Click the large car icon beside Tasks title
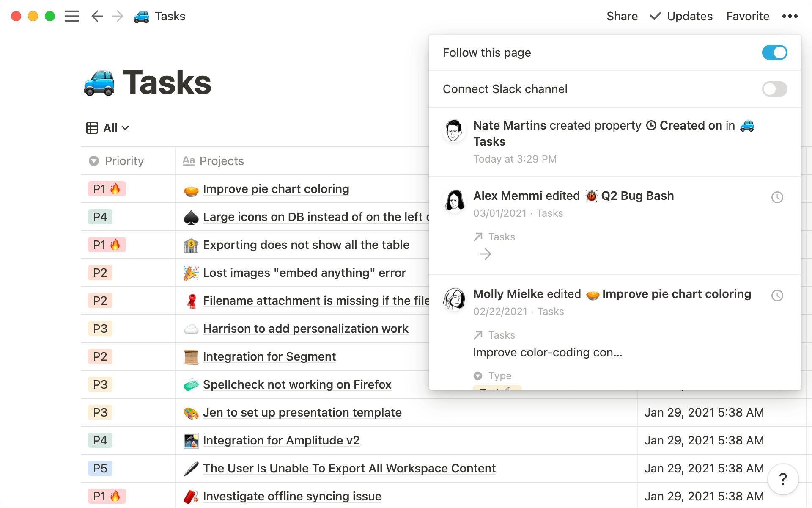Viewport: 812px width, 508px height. [x=99, y=83]
